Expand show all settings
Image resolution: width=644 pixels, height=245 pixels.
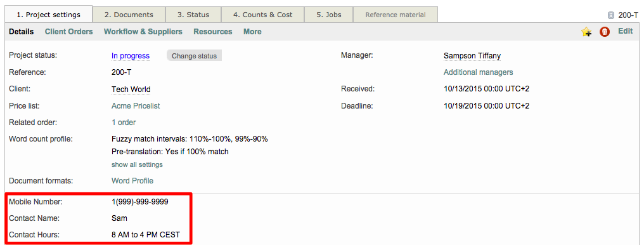point(137,164)
